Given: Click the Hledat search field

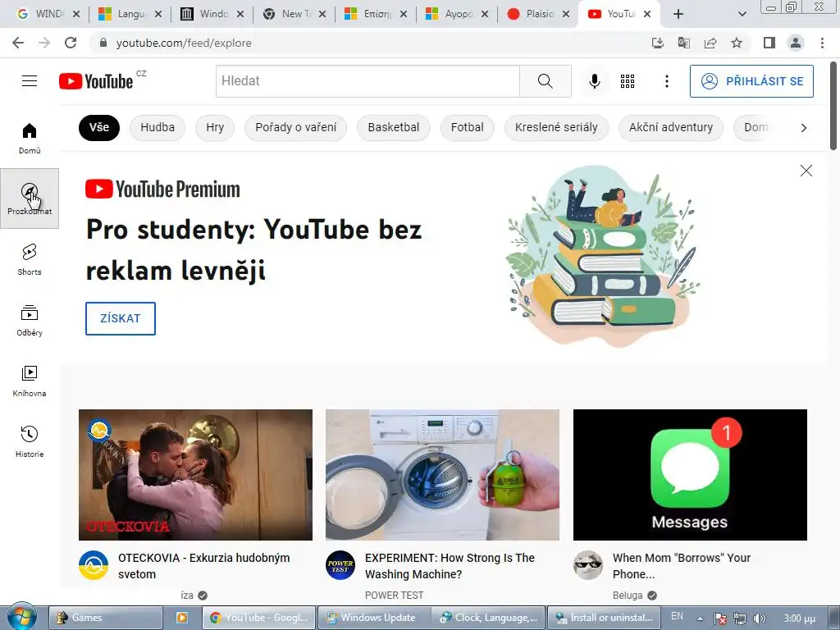Looking at the screenshot, I should click(367, 81).
